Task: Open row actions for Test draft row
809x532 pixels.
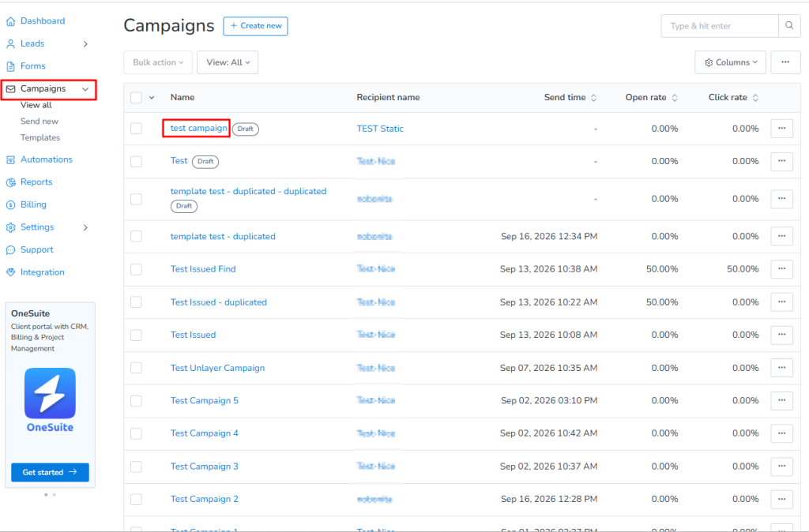Action: click(x=781, y=161)
